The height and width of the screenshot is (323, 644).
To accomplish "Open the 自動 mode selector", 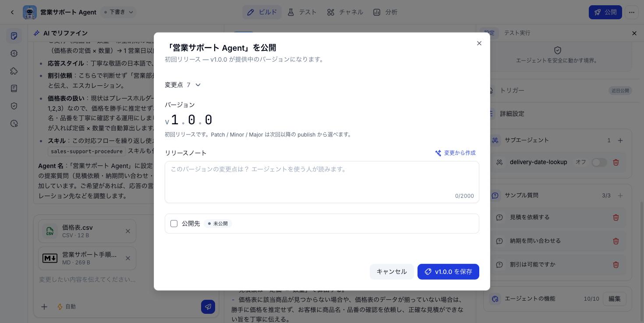I will [x=67, y=307].
